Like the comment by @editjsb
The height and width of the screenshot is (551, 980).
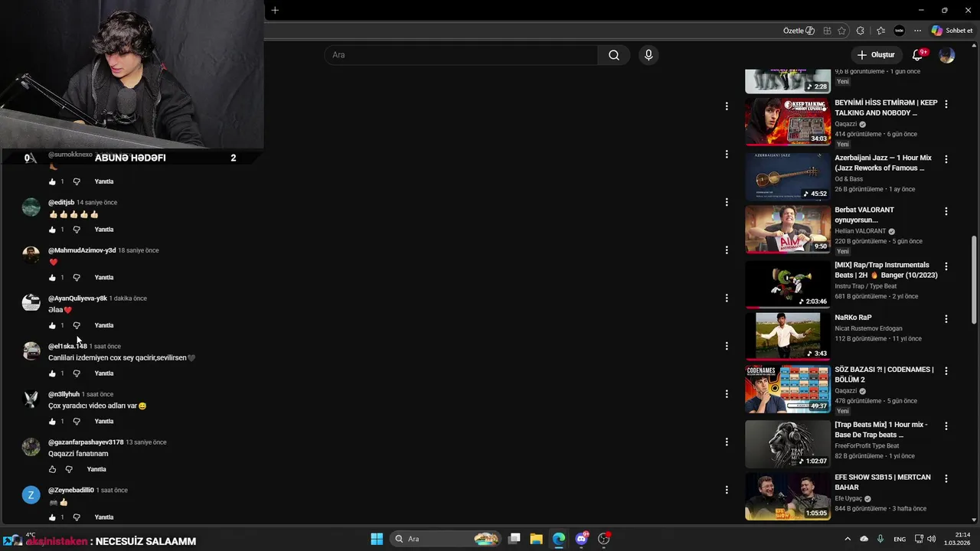pos(52,230)
